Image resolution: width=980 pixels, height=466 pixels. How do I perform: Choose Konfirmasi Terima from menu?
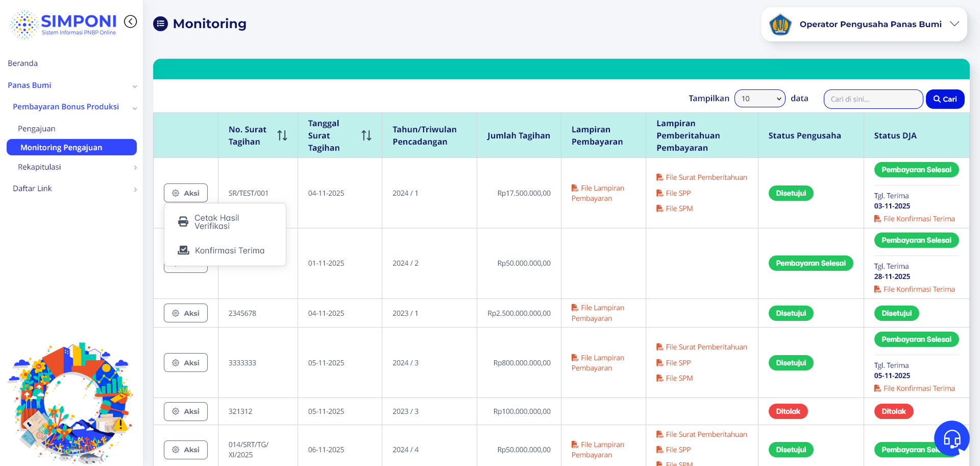click(225, 250)
